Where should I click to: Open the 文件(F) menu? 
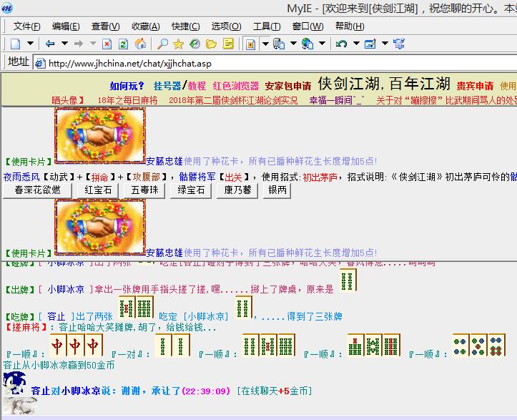(26, 26)
